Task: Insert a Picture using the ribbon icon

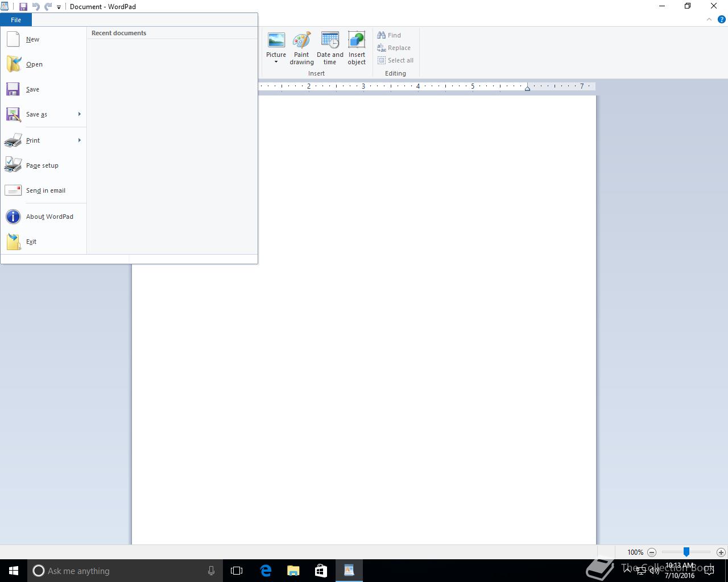Action: tap(276, 41)
